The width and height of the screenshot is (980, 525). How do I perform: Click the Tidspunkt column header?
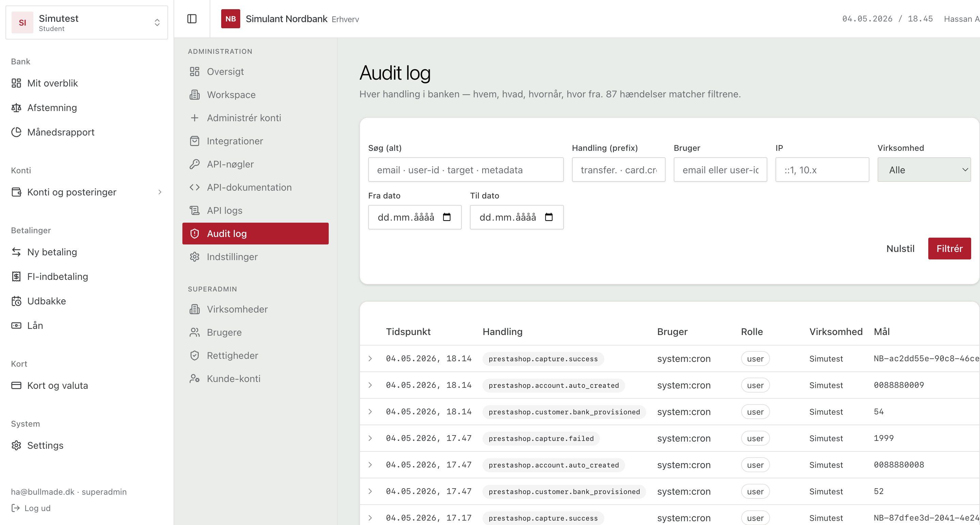click(x=408, y=332)
